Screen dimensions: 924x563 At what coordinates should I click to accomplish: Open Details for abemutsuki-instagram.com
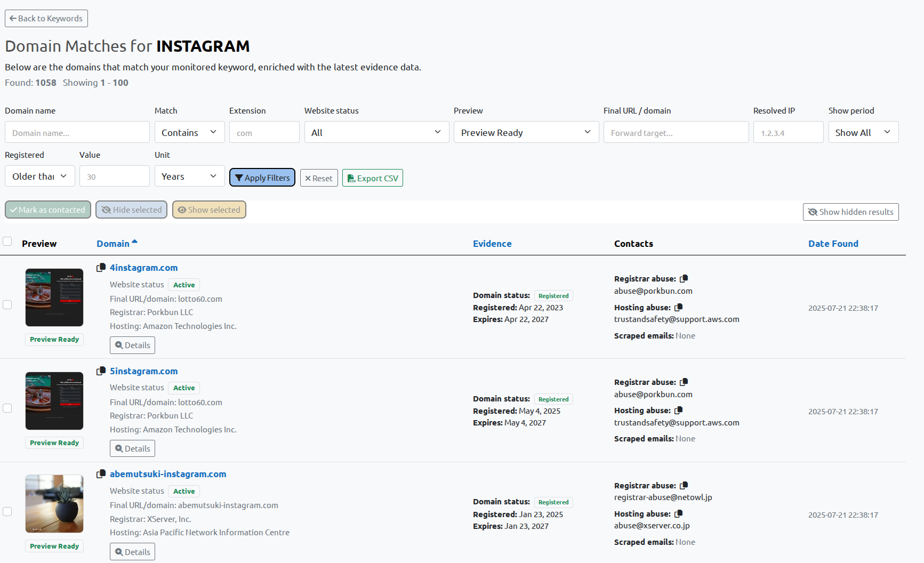132,552
